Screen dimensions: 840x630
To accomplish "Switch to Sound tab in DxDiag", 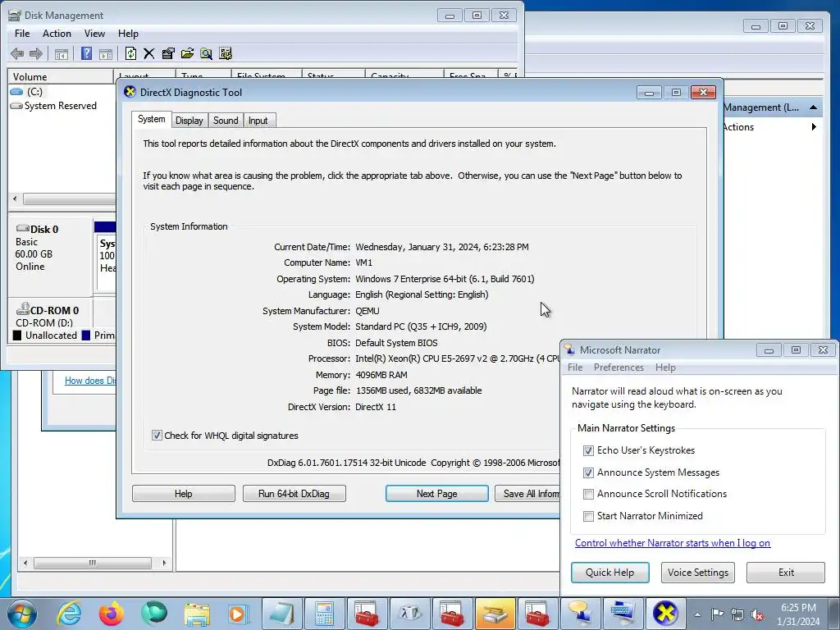I will tap(226, 121).
